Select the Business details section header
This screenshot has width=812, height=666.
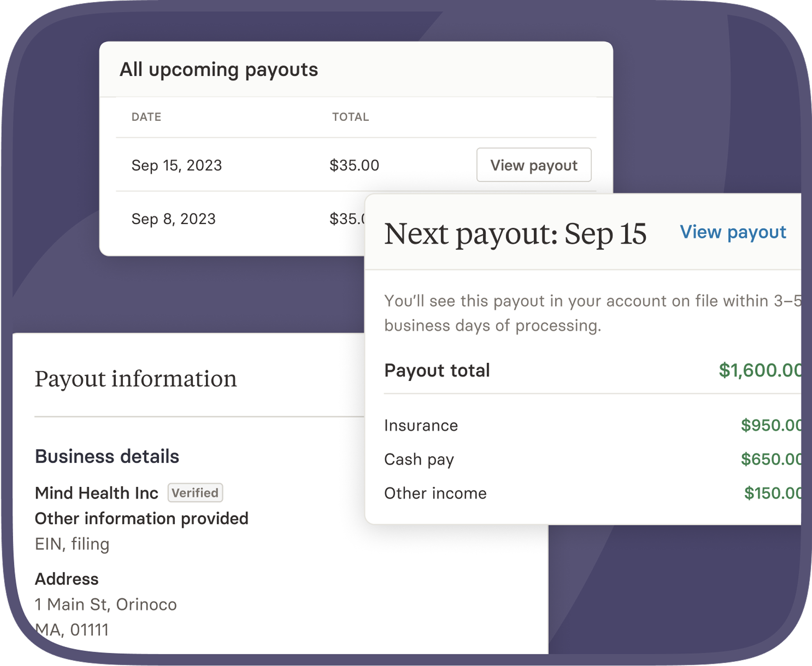pyautogui.click(x=107, y=456)
